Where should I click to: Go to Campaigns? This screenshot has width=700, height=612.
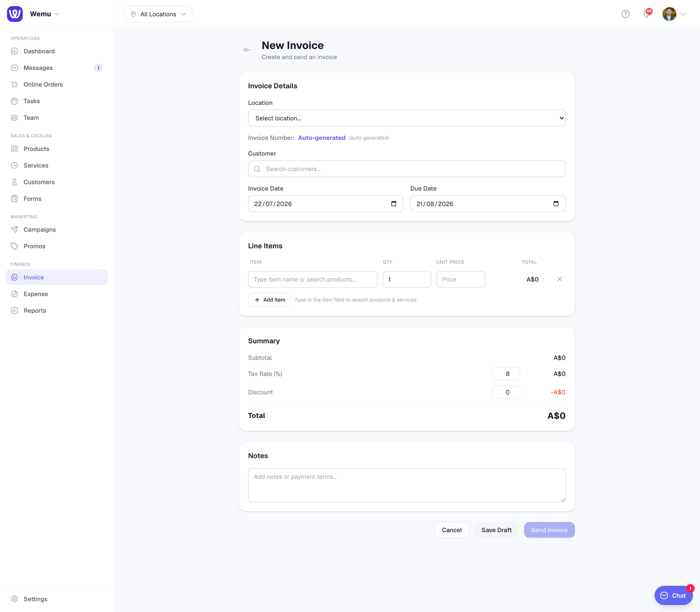(x=57, y=230)
